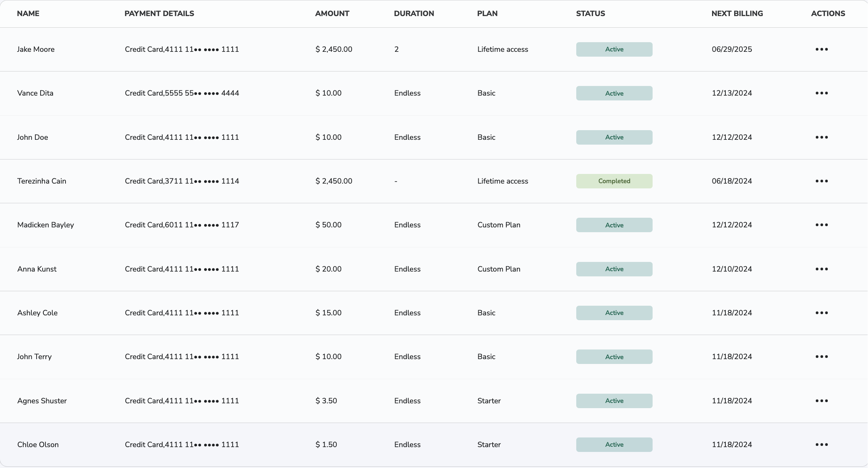The height and width of the screenshot is (468, 868).
Task: Click the Completed status badge for Terezinha Cain
Action: pos(614,181)
